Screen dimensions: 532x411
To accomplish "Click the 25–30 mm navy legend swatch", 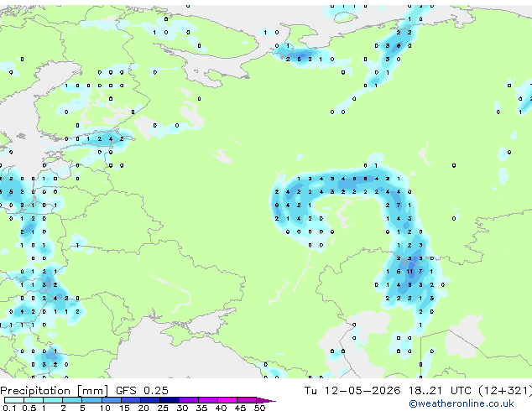I will [170, 400].
